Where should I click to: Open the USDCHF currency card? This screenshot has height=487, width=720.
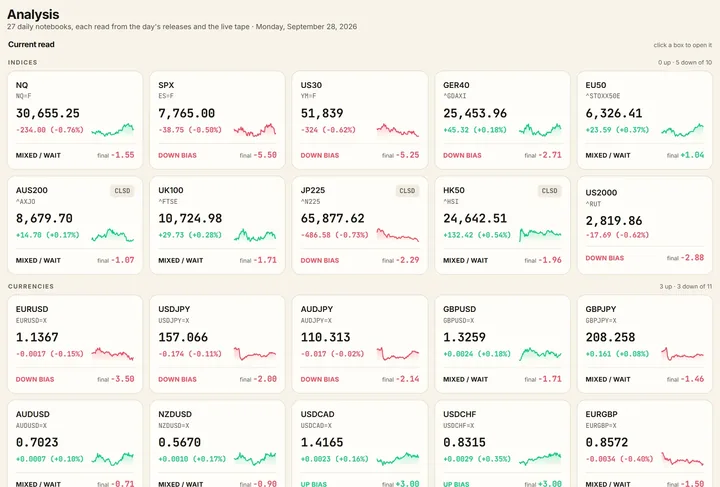click(x=502, y=443)
